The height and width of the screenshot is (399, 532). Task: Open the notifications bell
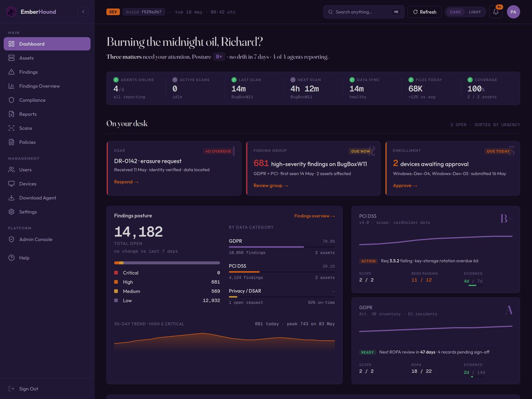pyautogui.click(x=496, y=12)
